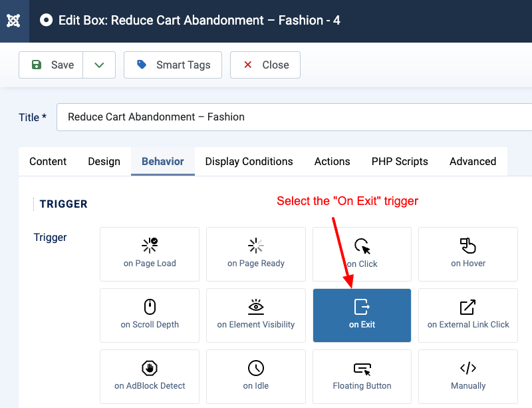
Task: Choose the Floating Button trigger icon
Action: (x=362, y=369)
